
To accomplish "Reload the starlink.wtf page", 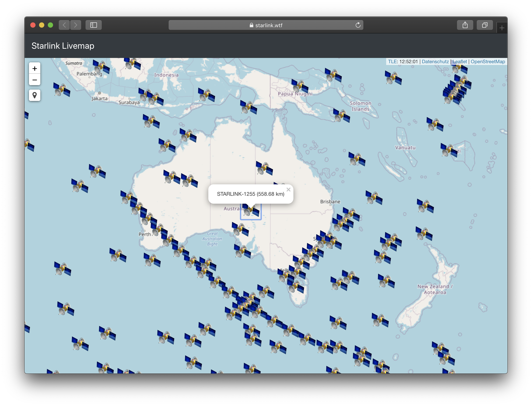I will pos(358,25).
